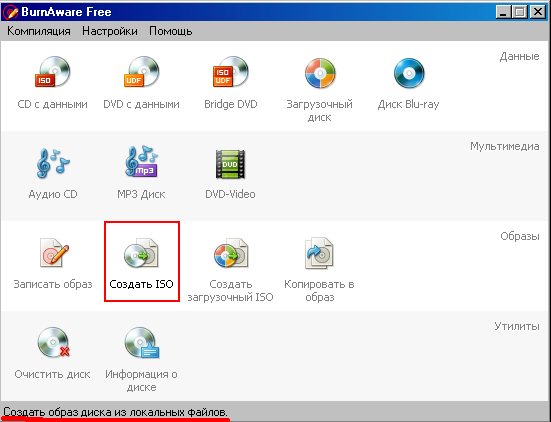The height and width of the screenshot is (422, 551).
Task: Close the BurnAware Free window
Action: (x=538, y=12)
